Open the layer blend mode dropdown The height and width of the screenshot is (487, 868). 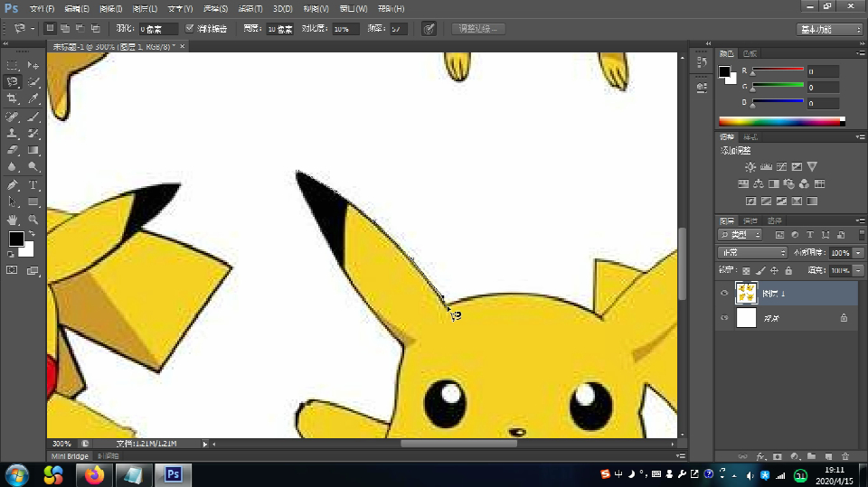pyautogui.click(x=752, y=253)
